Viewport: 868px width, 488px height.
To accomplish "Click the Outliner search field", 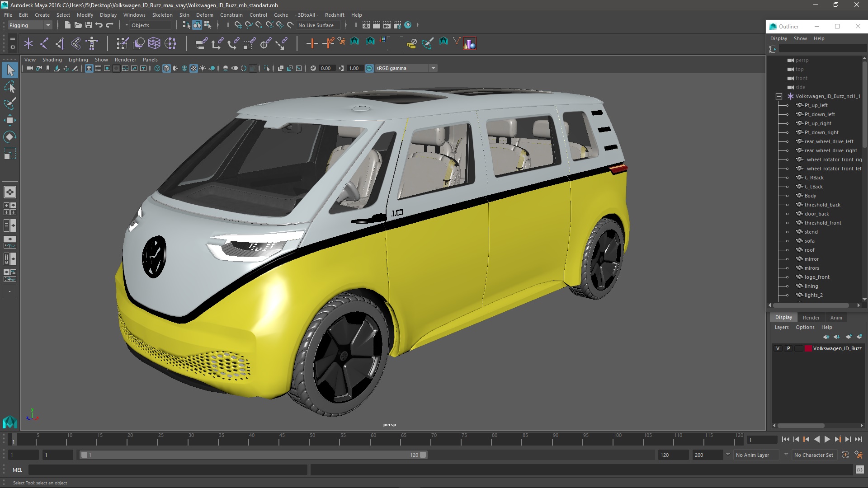I will click(x=822, y=49).
